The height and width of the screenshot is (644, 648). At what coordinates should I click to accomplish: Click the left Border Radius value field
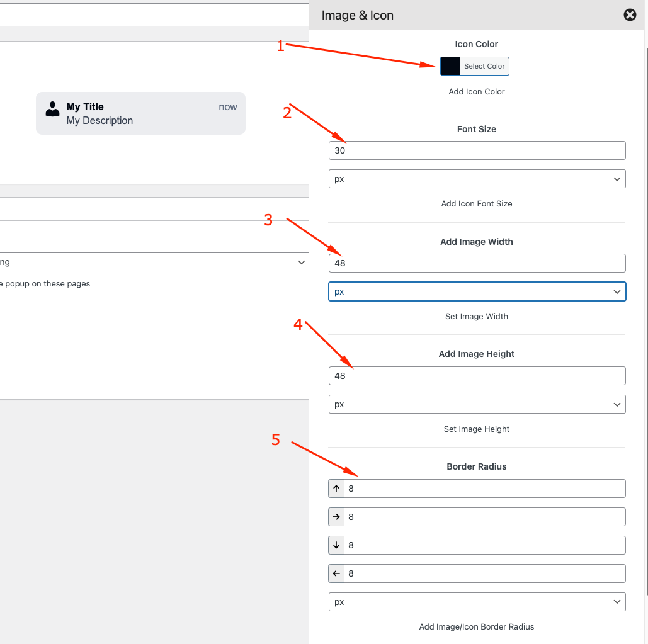point(484,573)
